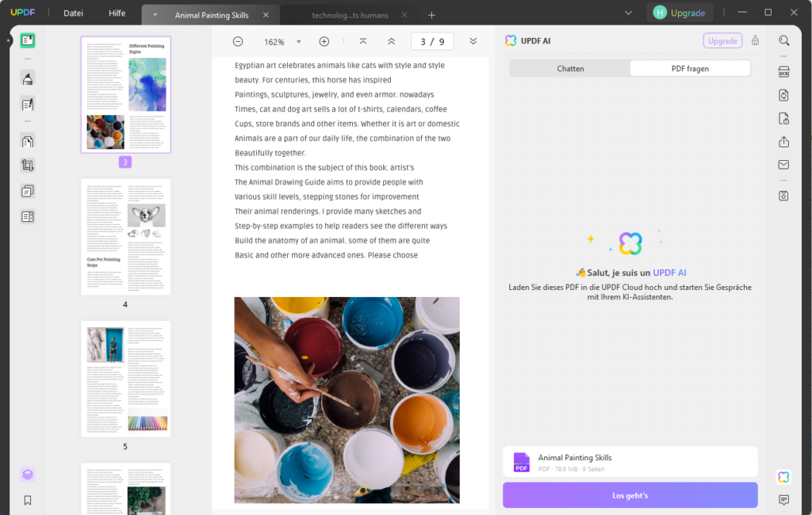Open the Datei menu
The height and width of the screenshot is (515, 812).
point(74,13)
